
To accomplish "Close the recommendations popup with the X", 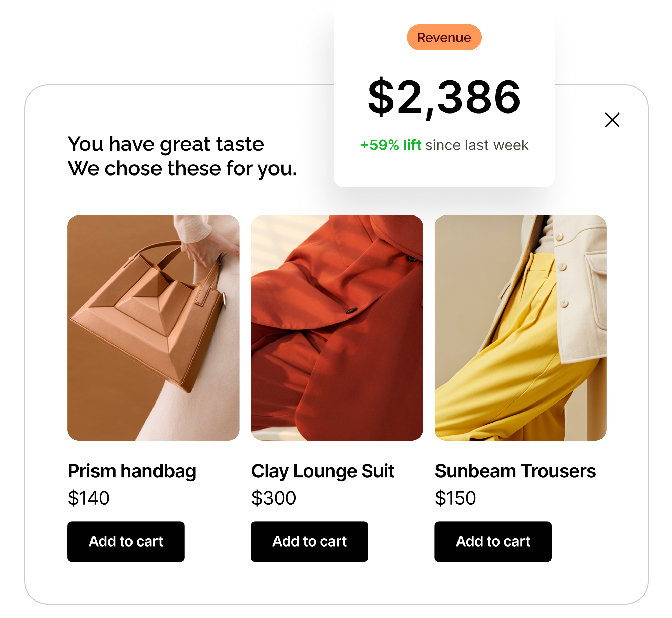I will tap(612, 120).
